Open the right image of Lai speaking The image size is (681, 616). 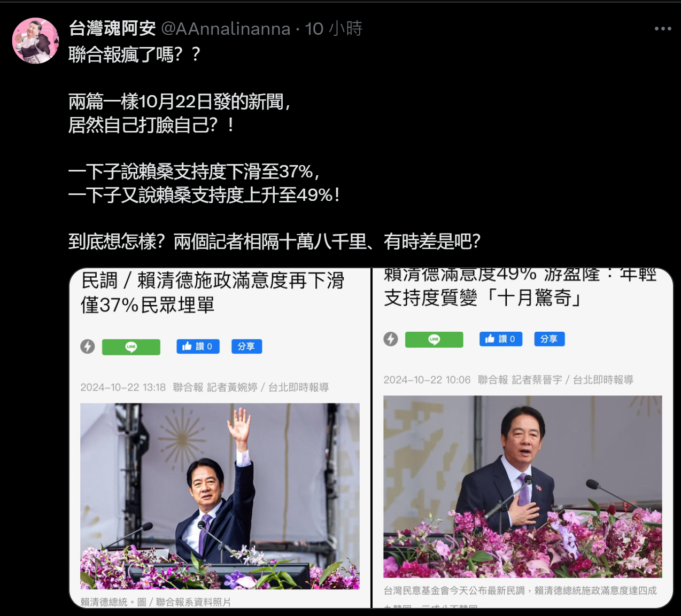(523, 487)
